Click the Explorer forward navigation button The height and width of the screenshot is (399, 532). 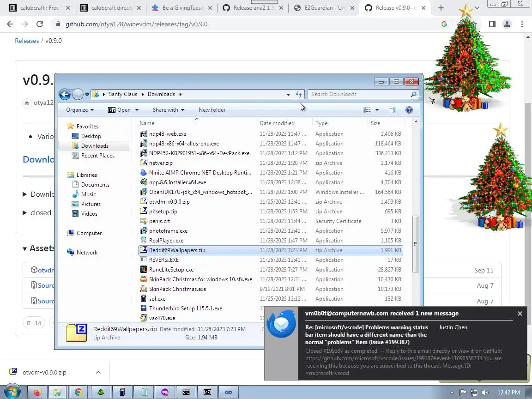tap(78, 94)
